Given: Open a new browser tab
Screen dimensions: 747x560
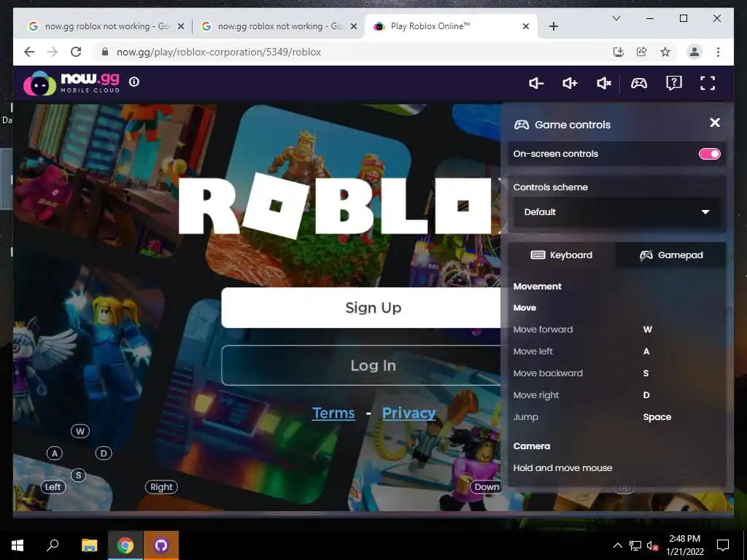Looking at the screenshot, I should [553, 26].
